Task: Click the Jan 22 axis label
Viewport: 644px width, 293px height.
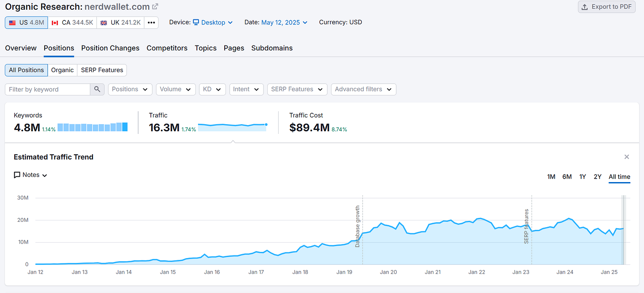Action: (x=477, y=272)
